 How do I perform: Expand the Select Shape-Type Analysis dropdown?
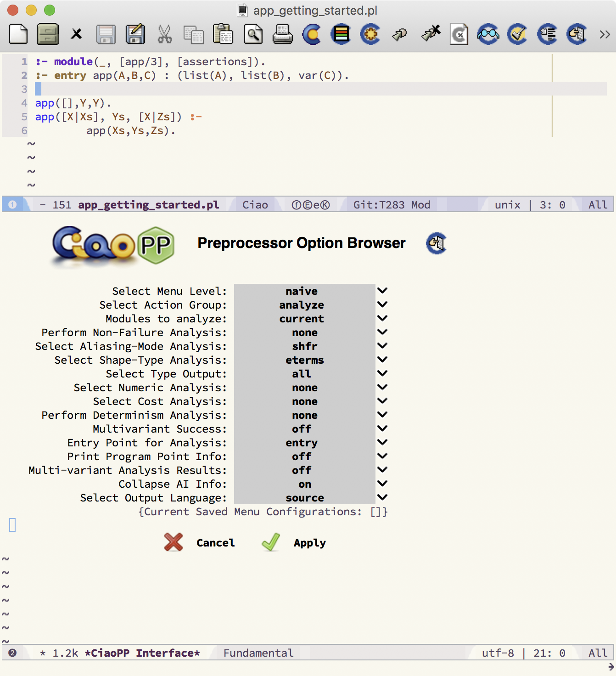click(x=382, y=360)
